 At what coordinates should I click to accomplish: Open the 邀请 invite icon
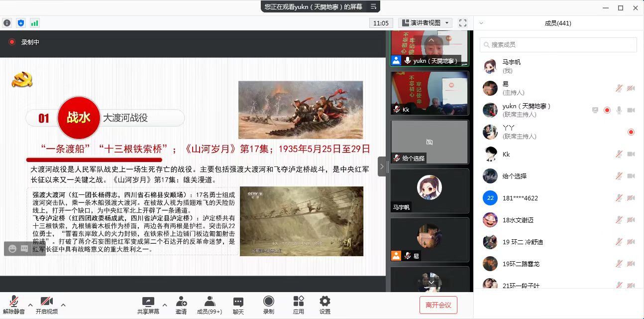click(x=181, y=305)
